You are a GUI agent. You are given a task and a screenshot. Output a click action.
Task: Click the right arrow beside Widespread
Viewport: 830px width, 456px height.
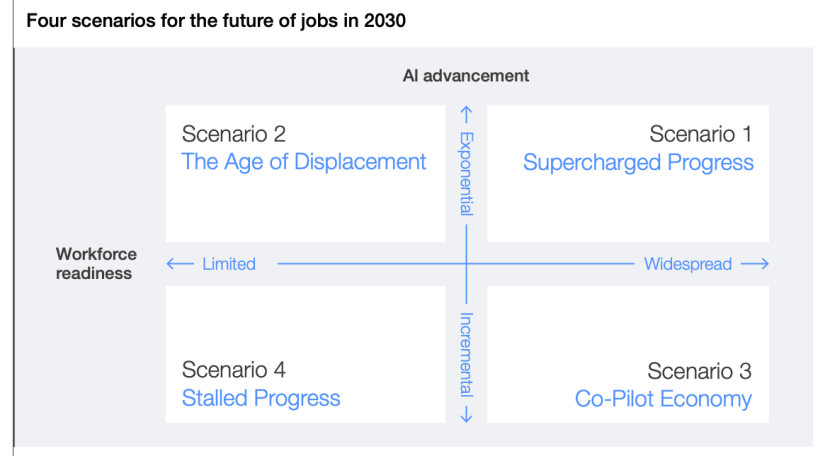(755, 265)
